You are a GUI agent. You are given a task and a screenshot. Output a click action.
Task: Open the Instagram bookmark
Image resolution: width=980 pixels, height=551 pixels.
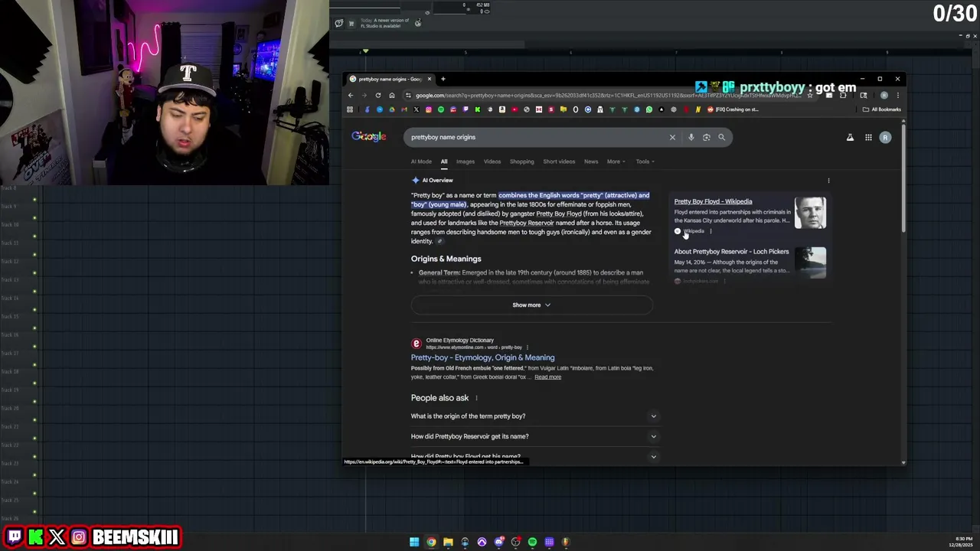[x=429, y=109]
